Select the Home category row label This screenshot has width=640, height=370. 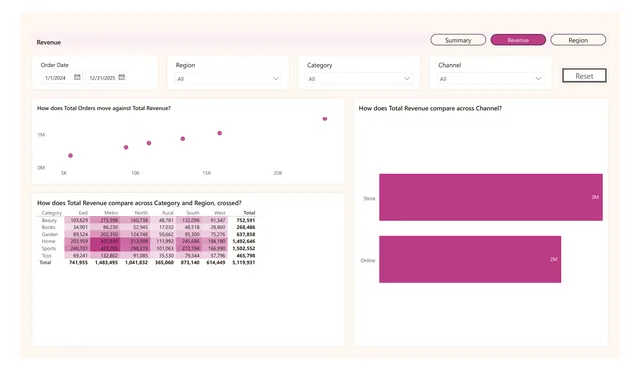(48, 241)
